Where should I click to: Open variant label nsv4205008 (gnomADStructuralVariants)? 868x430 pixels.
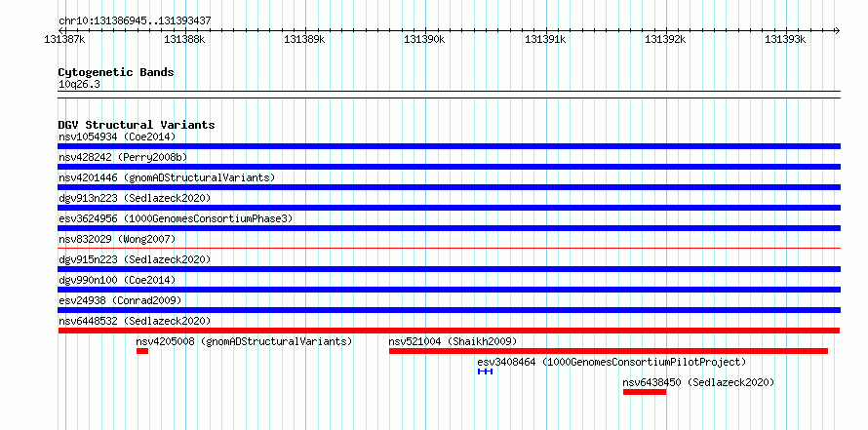(x=244, y=341)
